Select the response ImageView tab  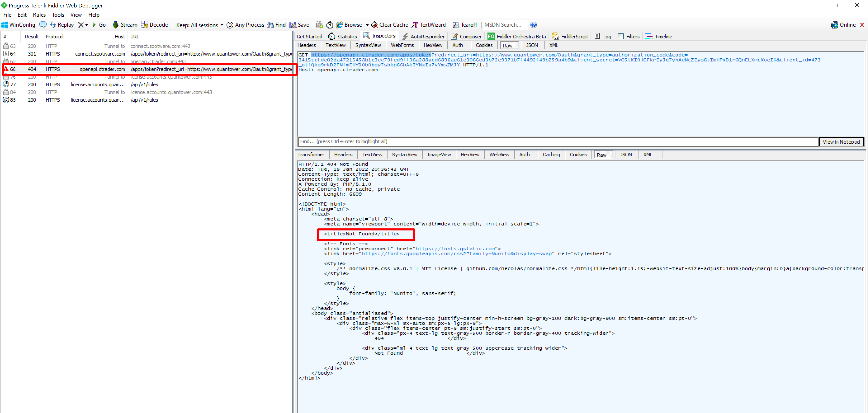click(x=439, y=155)
